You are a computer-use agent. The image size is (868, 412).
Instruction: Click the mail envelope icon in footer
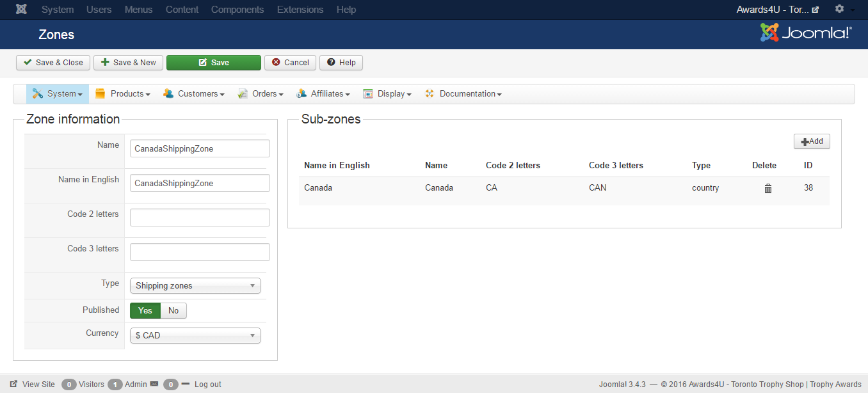click(154, 384)
